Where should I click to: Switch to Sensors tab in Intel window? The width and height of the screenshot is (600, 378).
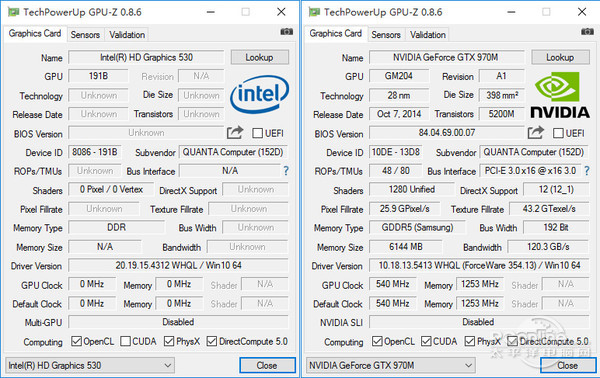click(85, 35)
